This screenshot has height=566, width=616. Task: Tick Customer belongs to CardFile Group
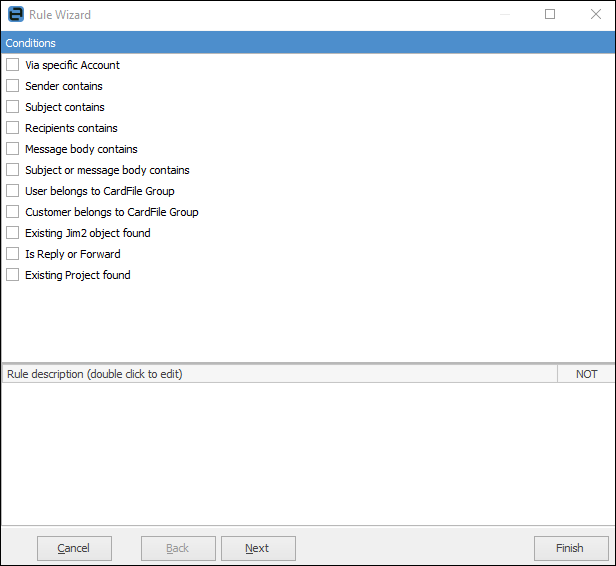point(13,212)
